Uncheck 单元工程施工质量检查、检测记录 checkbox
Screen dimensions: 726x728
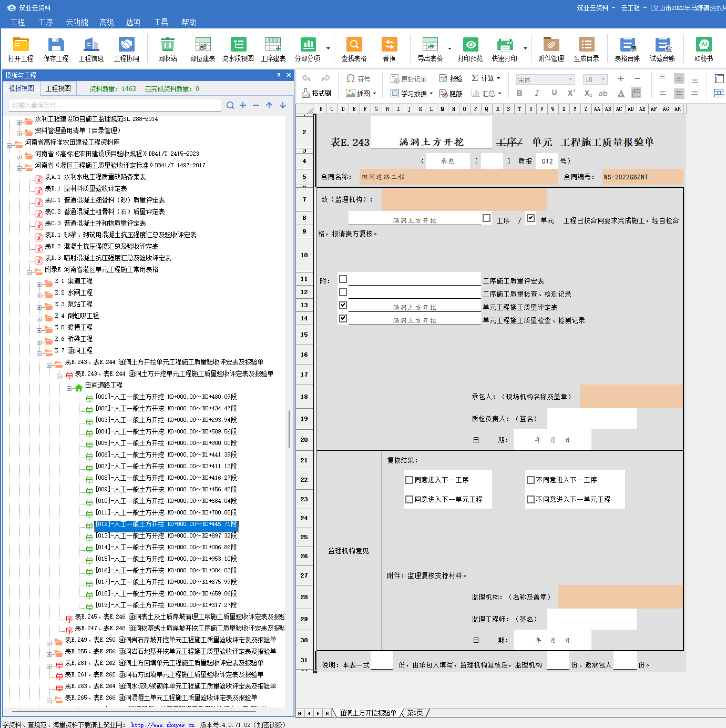tap(343, 318)
